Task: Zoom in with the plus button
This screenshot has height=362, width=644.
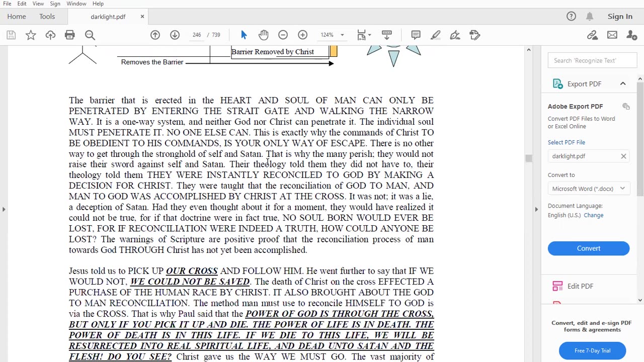Action: tap(302, 35)
